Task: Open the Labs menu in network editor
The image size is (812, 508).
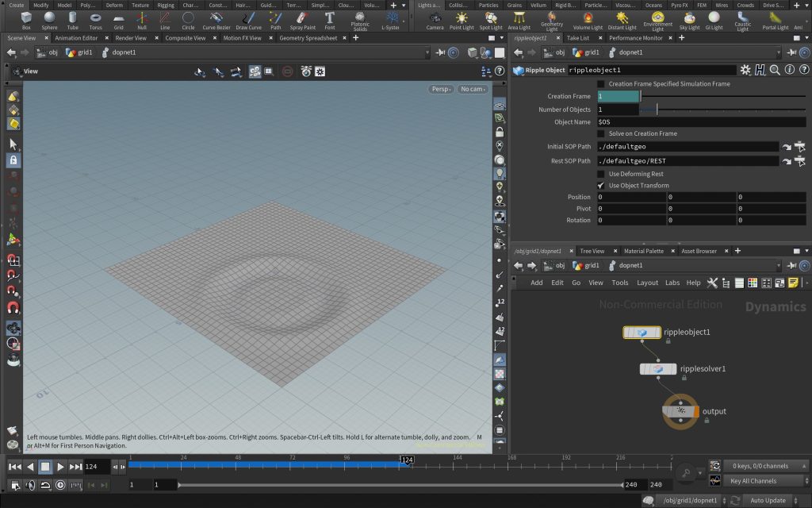Action: click(672, 283)
